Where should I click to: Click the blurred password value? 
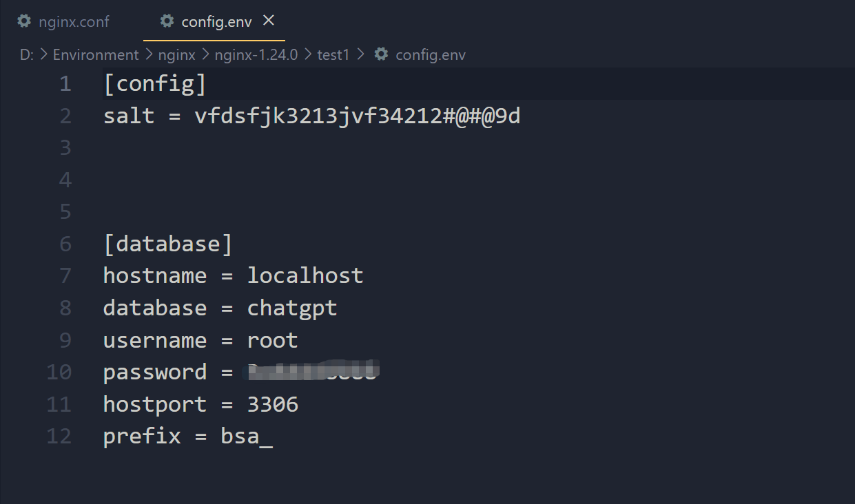pyautogui.click(x=311, y=372)
